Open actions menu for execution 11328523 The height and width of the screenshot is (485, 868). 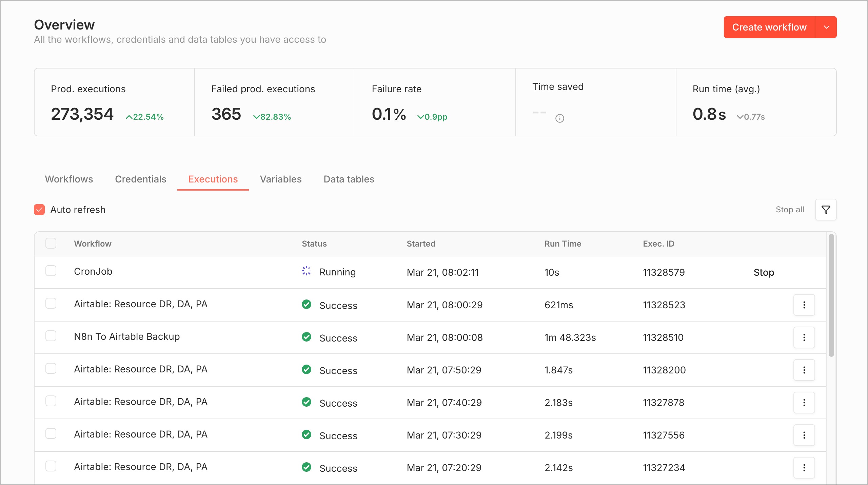click(x=804, y=305)
